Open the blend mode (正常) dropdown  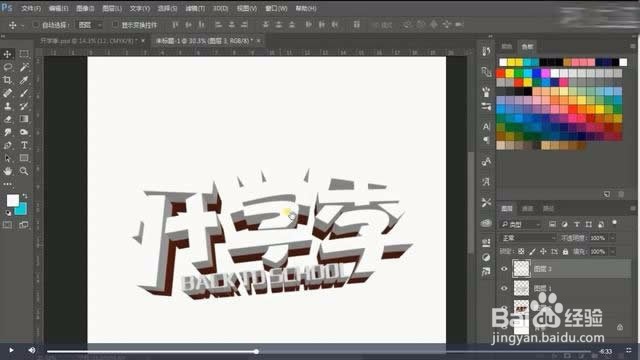coord(528,238)
